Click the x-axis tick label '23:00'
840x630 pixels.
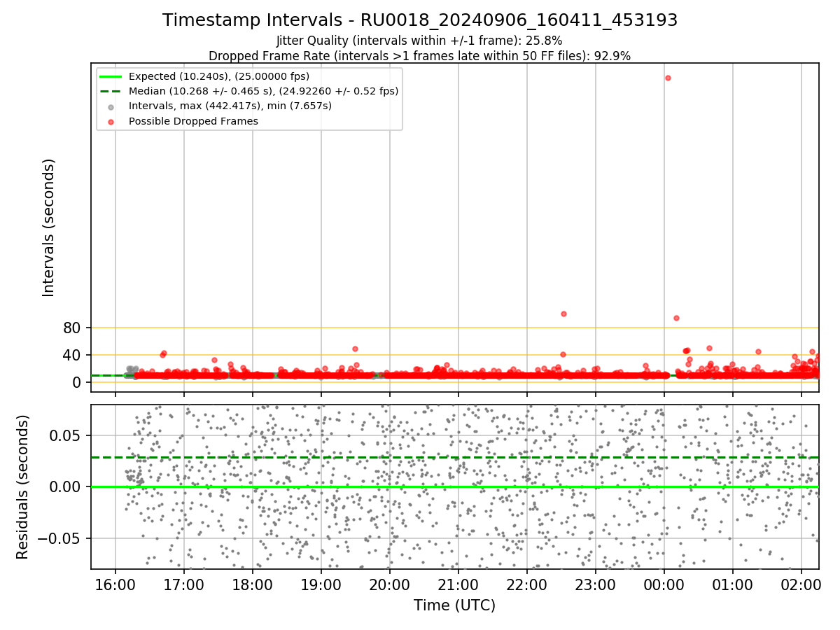(596, 583)
